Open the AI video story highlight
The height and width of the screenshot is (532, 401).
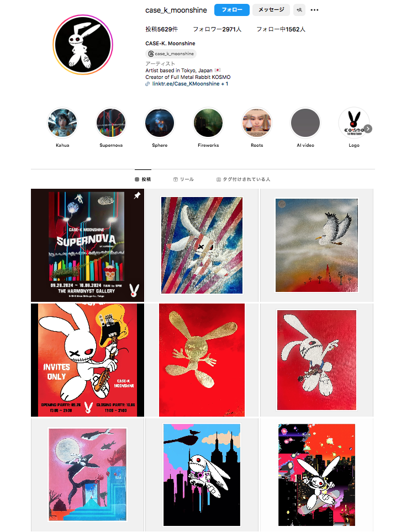point(305,123)
